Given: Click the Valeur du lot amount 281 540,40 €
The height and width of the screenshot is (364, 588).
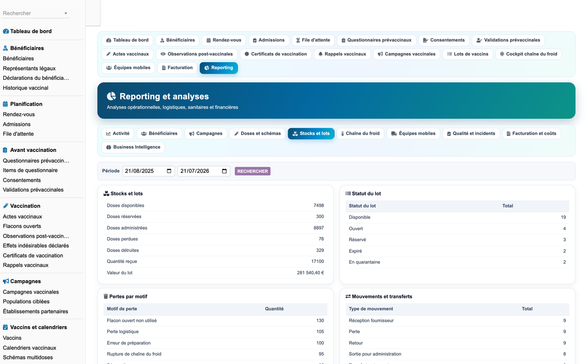Looking at the screenshot, I should [310, 273].
